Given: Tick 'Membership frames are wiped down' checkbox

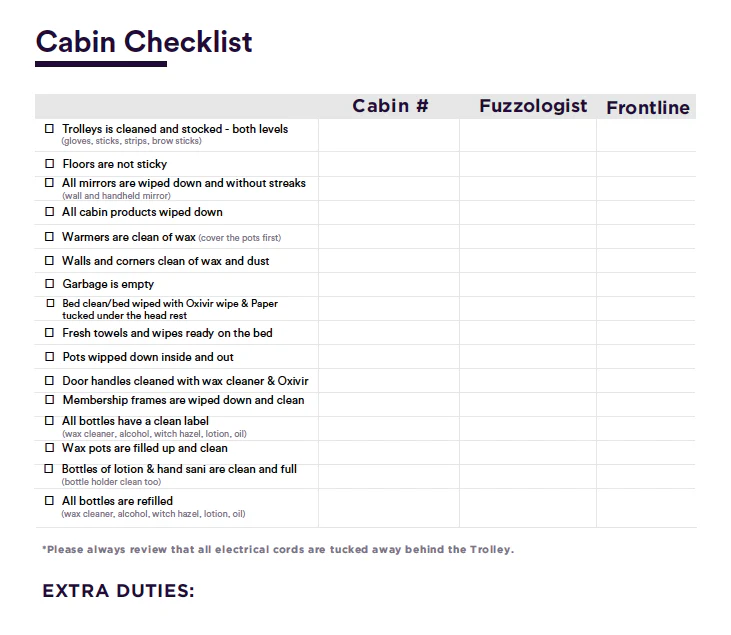Looking at the screenshot, I should (50, 400).
